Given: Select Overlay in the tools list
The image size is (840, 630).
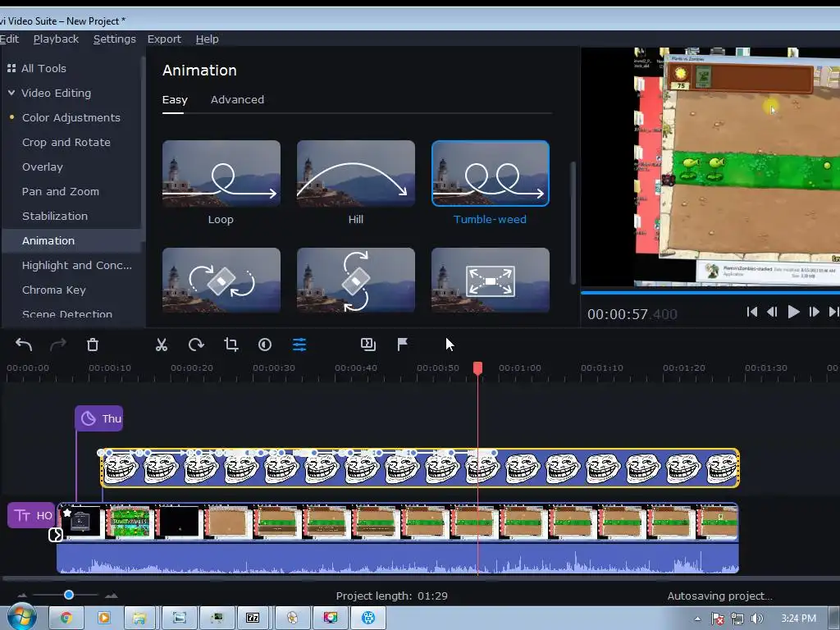Looking at the screenshot, I should [43, 167].
